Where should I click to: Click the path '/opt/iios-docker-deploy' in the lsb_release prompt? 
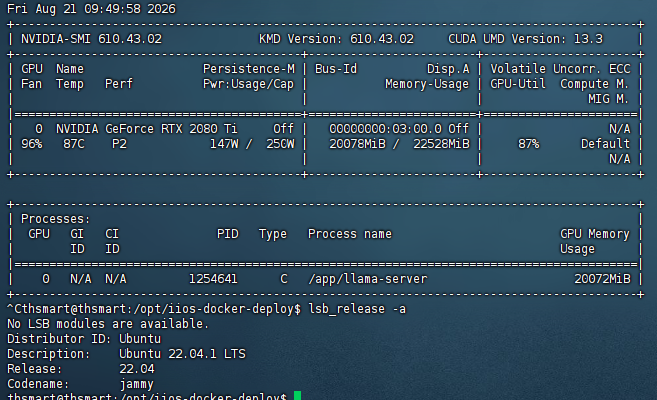tap(213, 309)
